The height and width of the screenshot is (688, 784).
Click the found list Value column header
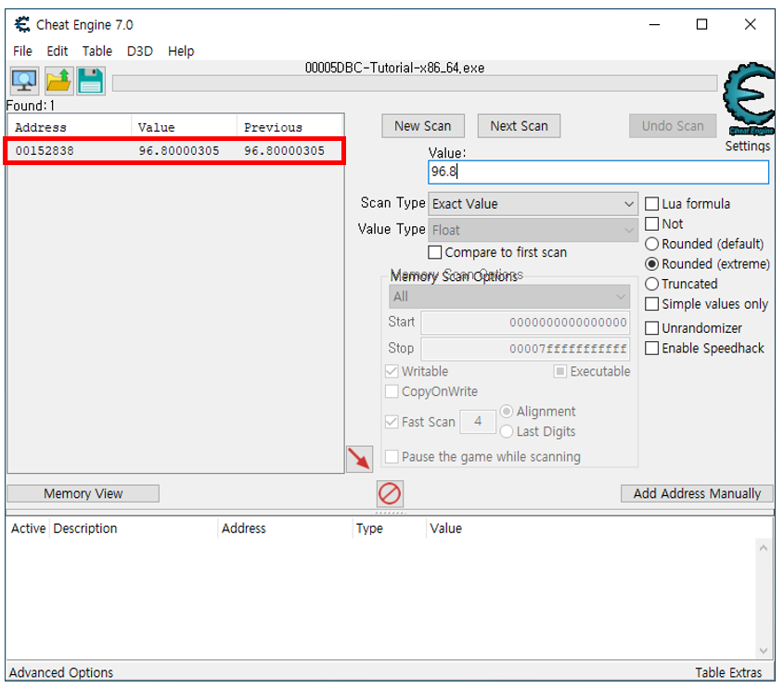pos(184,127)
